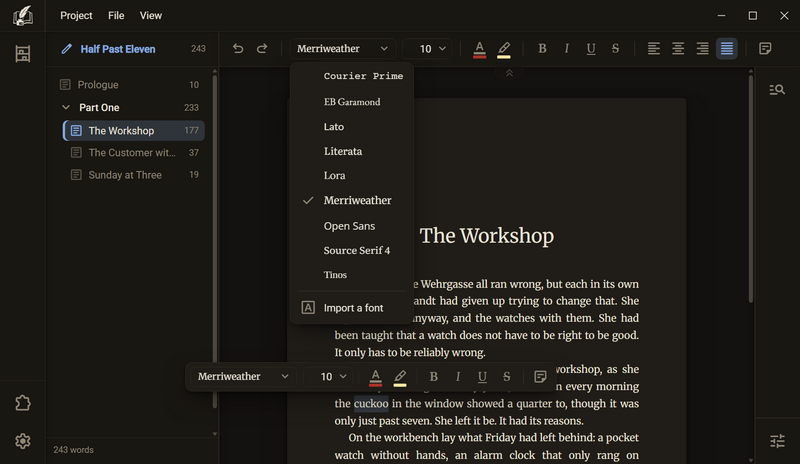The height and width of the screenshot is (464, 800).
Task: Choose Lato font option
Action: tap(352, 127)
